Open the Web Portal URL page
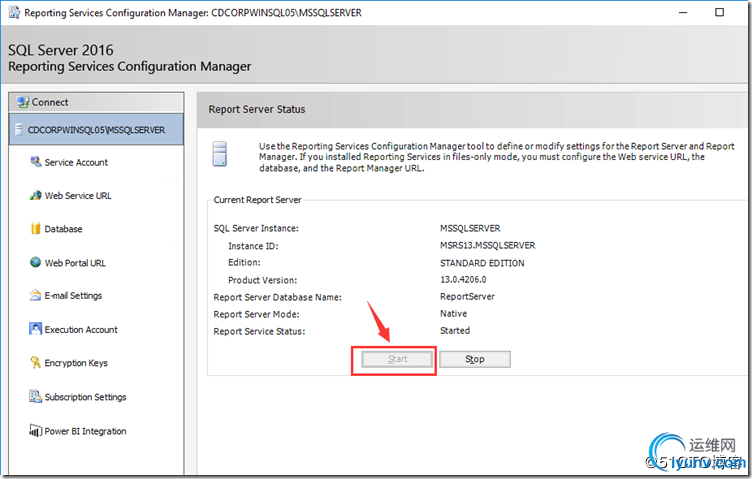Screen dimensions: 752x479 tap(75, 263)
